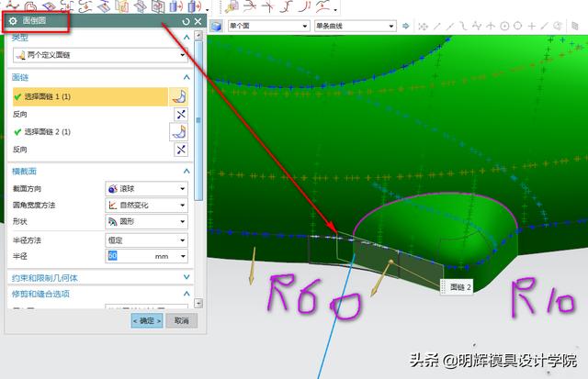588x379 pixels.
Task: Open the 单个面 face rule dropdown
Action: (269, 26)
